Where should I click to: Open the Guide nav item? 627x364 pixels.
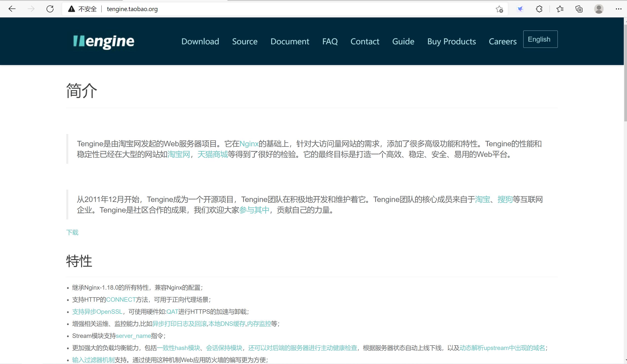[403, 41]
